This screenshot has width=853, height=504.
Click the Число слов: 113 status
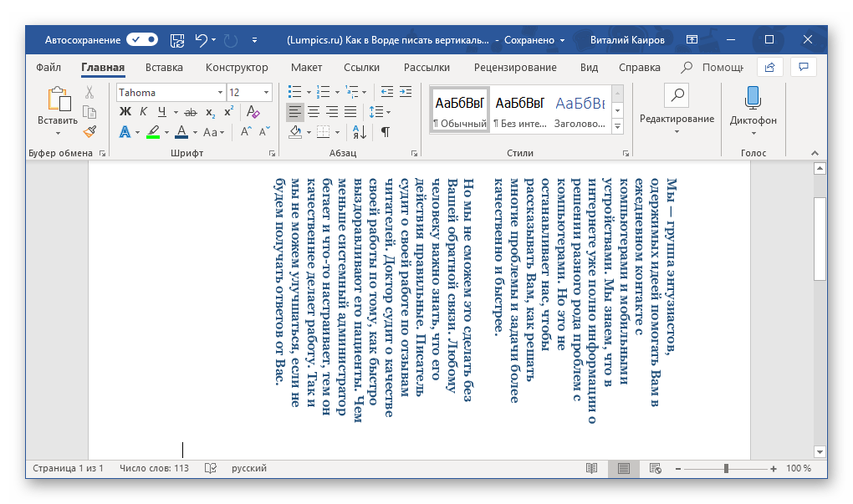(x=154, y=469)
